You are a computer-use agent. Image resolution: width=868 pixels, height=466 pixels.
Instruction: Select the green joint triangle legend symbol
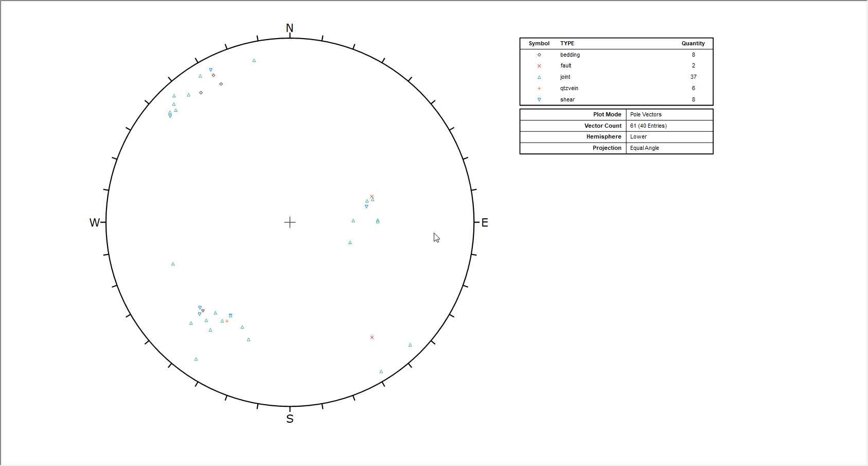(x=539, y=77)
